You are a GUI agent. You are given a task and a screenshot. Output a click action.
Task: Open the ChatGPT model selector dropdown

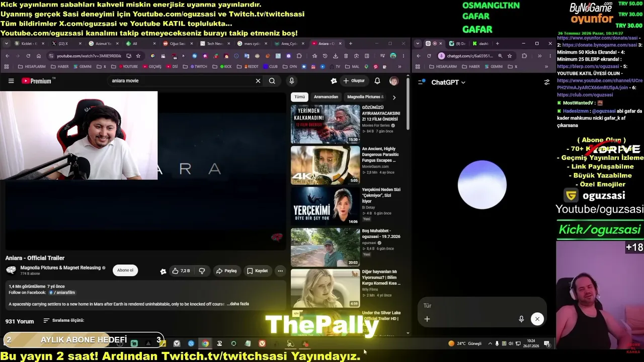448,82
